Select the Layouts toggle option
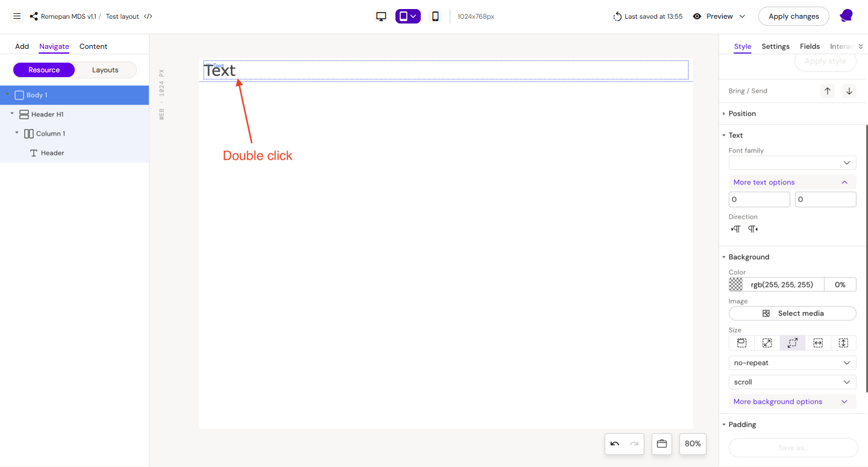868x467 pixels. 105,70
